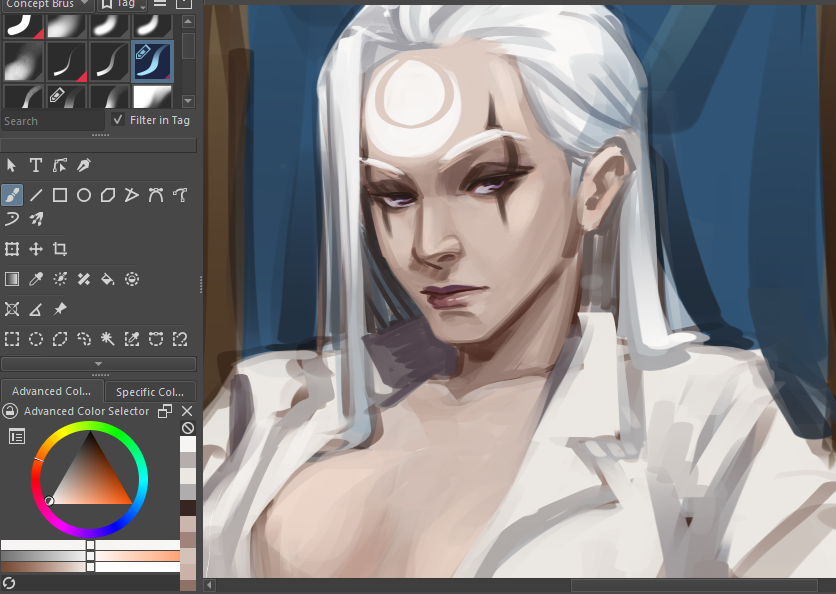Select the Transform tool
This screenshot has width=836, height=594.
coord(12,249)
